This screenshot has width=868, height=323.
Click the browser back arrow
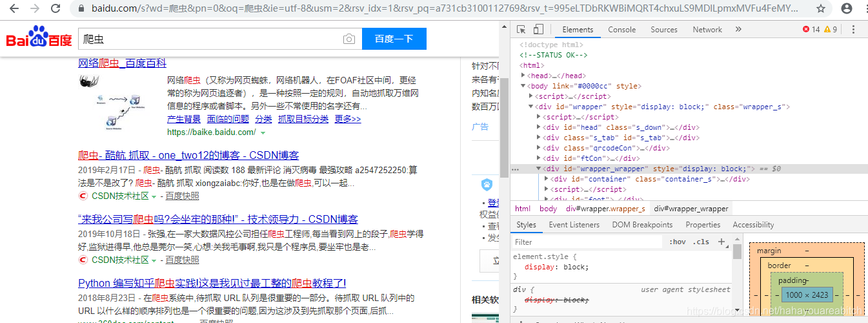[14, 9]
